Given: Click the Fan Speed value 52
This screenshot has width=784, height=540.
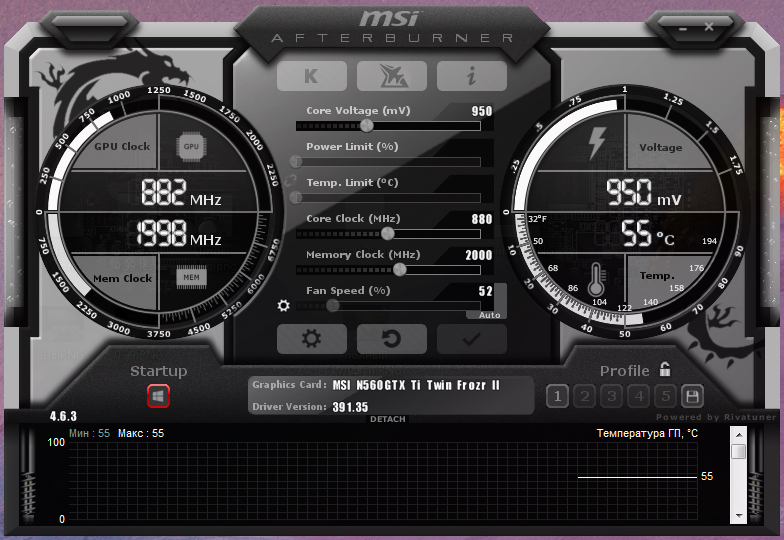Looking at the screenshot, I should (486, 291).
